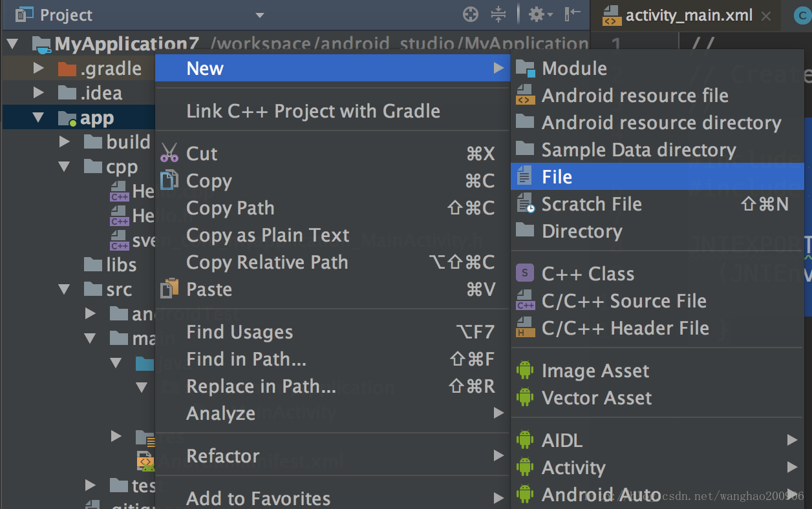This screenshot has height=509, width=812.
Task: Switch to the activity_main.xml tab
Action: (x=688, y=16)
